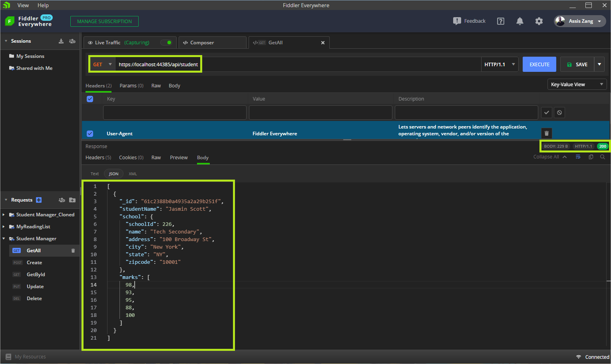
Task: Switch to the Live Traffic tab
Action: (129, 43)
